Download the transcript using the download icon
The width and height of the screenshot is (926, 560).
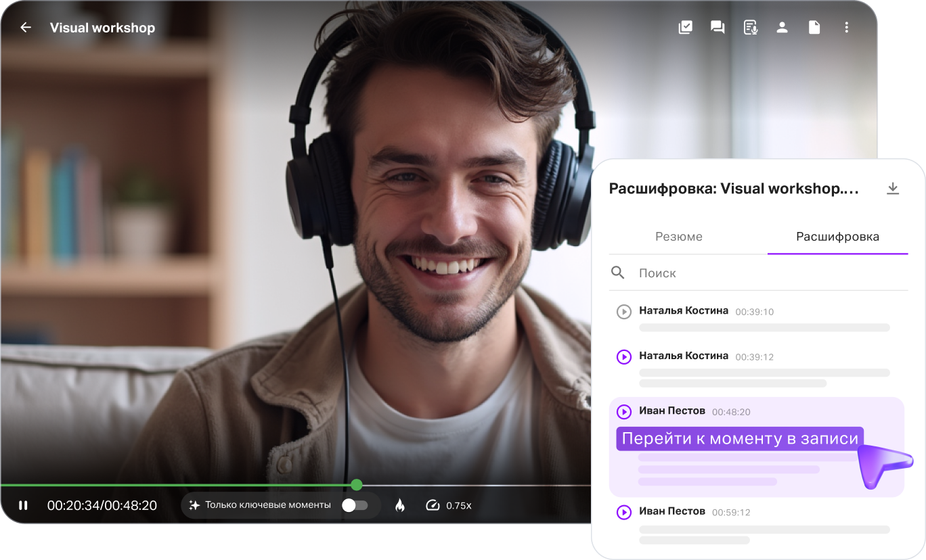tap(893, 189)
